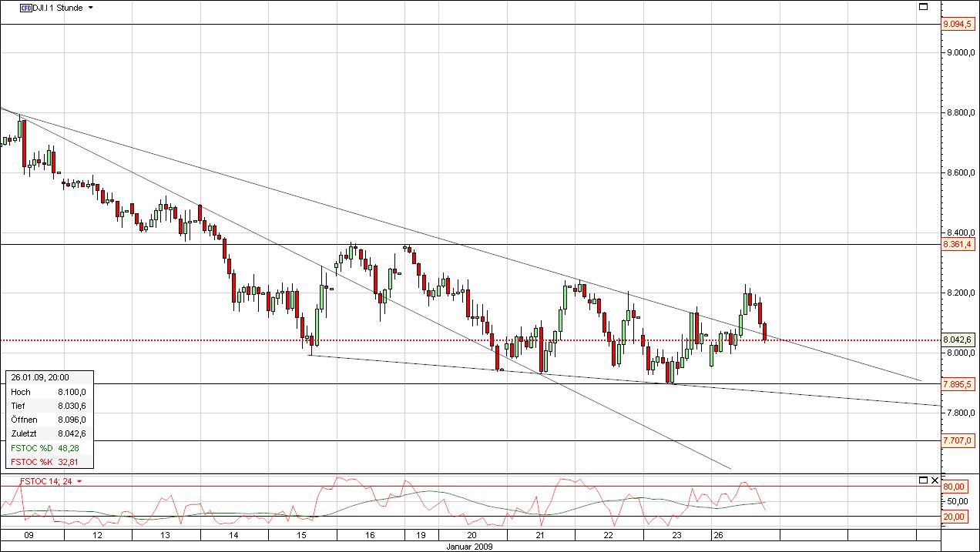The image size is (980, 552).
Task: Click the 9.094,5 axis price marker
Action: [958, 25]
